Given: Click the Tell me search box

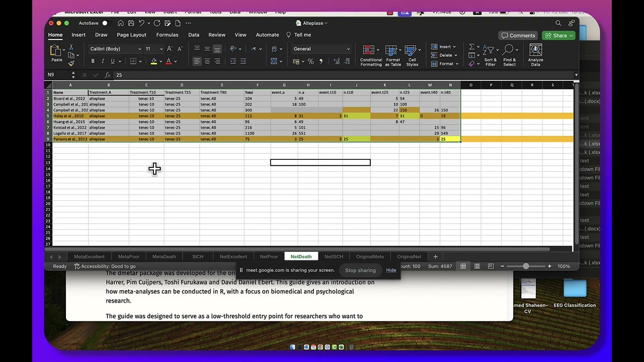Looking at the screenshot, I should (299, 35).
